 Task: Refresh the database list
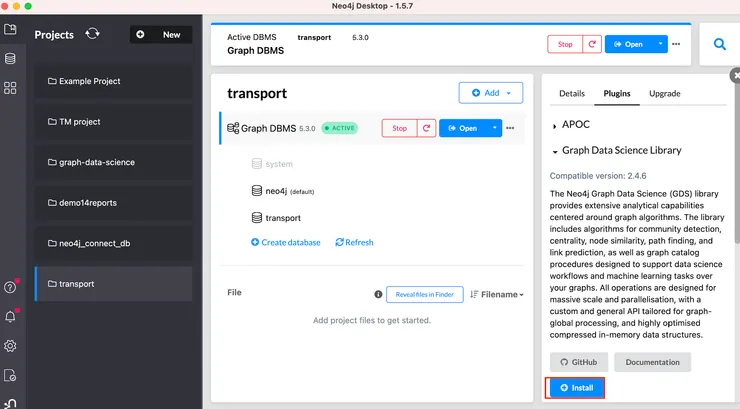point(354,242)
